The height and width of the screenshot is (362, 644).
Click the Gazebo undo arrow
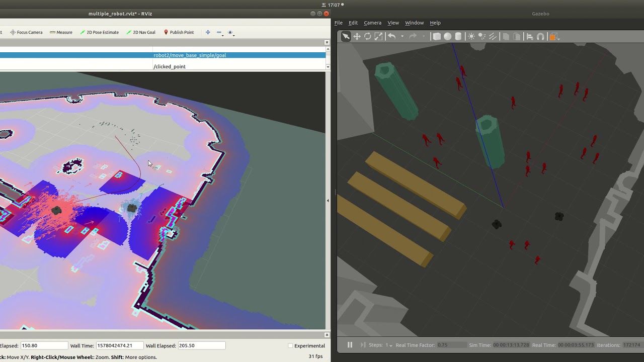tap(391, 36)
